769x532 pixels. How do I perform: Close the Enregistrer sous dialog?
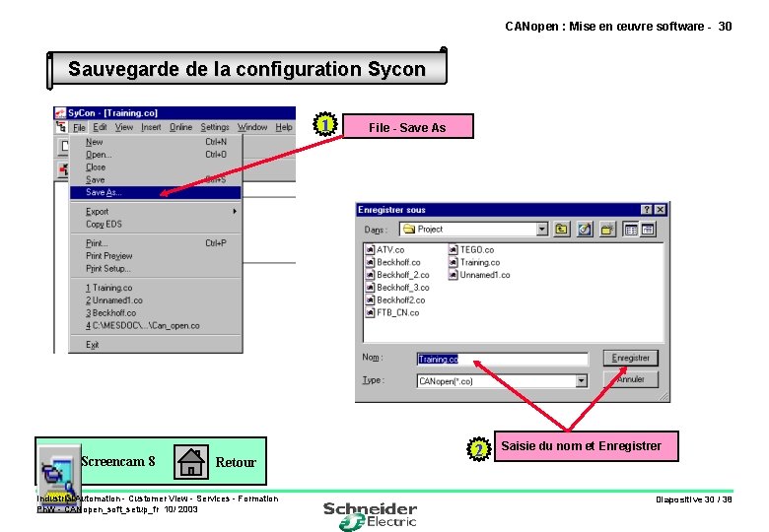pyautogui.click(x=661, y=210)
